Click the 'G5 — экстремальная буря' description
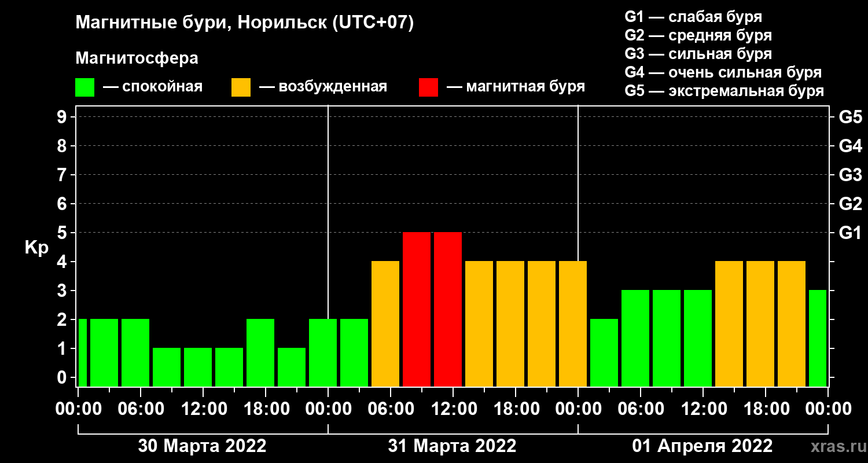 coord(724,91)
